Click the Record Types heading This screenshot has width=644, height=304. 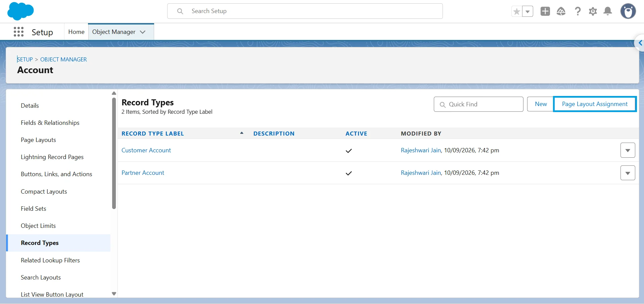pyautogui.click(x=148, y=102)
